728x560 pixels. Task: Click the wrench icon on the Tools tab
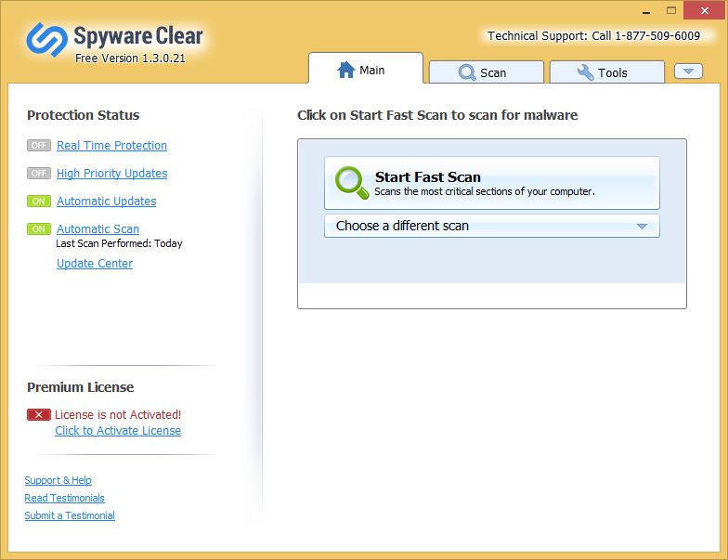(x=585, y=72)
